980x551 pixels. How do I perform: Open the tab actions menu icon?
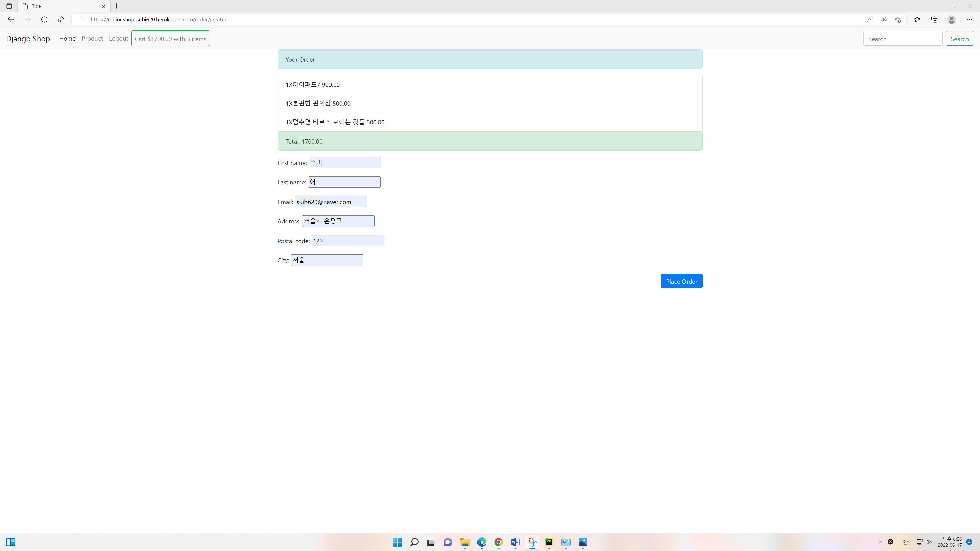[x=9, y=6]
